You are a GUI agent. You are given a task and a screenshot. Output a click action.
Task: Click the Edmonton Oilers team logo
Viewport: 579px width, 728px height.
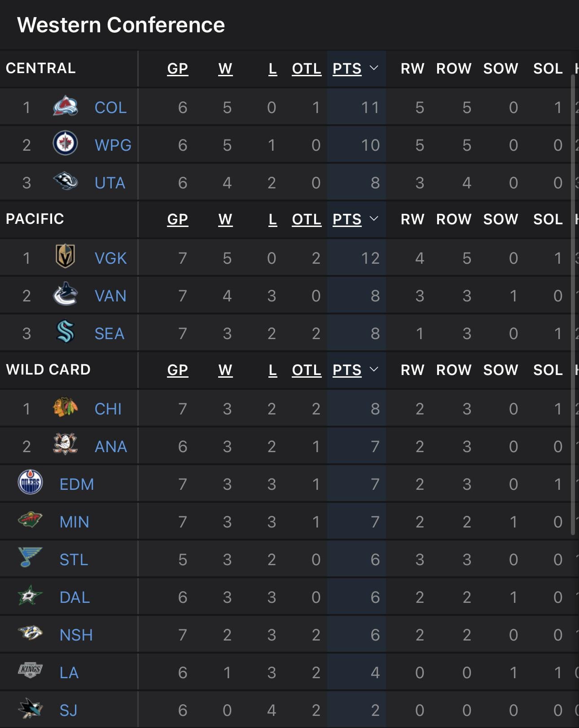click(x=30, y=483)
